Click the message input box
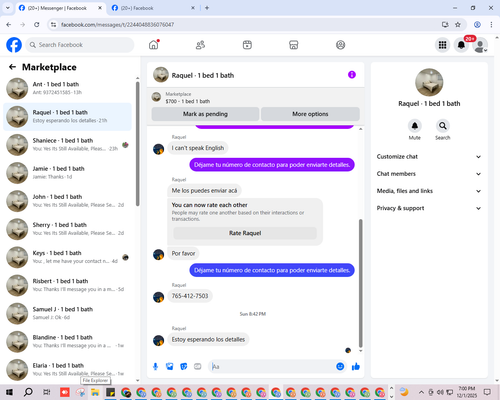 pyautogui.click(x=273, y=367)
